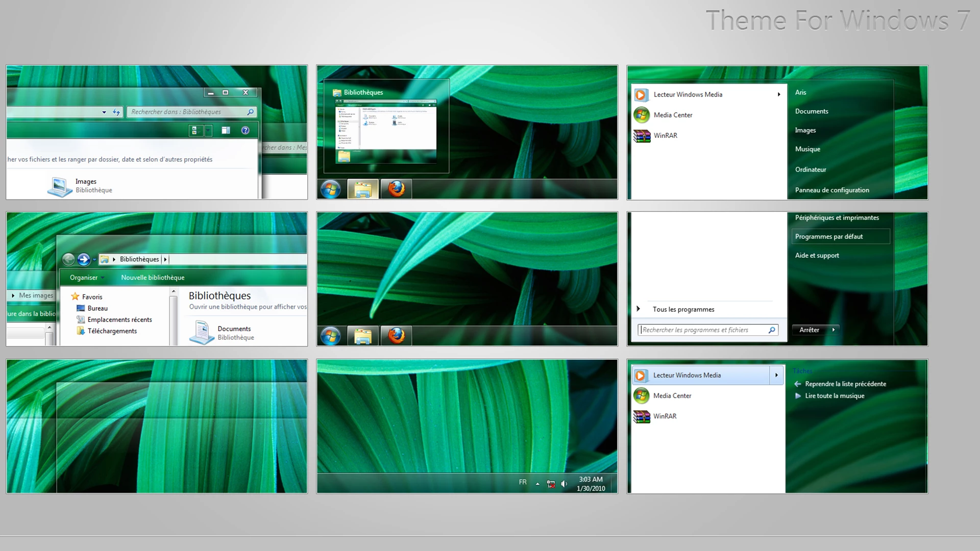Click the magnifier in the Rechercher dans Bibliothèques box
Screen dimensions: 980x551
coord(250,112)
